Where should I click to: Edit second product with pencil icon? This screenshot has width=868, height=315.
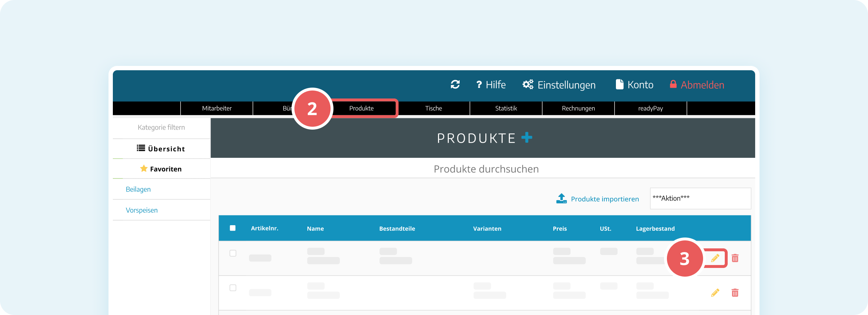[715, 293]
